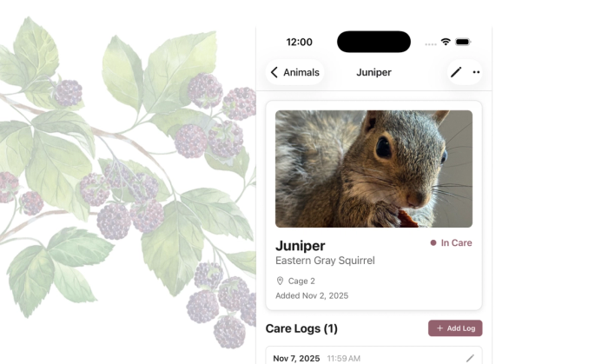Edit the Nov 7 care log entry
This screenshot has height=364, width=608.
tap(470, 359)
